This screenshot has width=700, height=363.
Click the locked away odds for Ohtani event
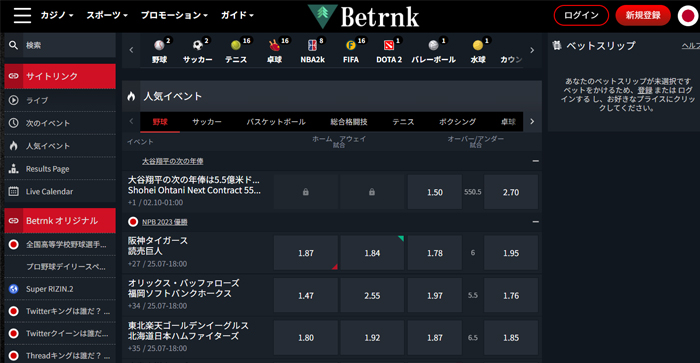coord(372,192)
